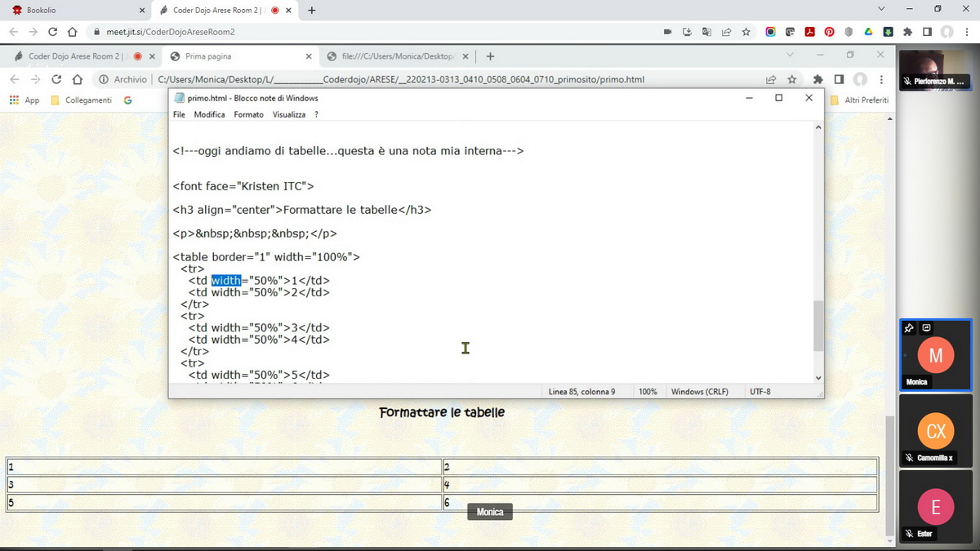Go back in the outer browser
This screenshot has height=551, width=980.
(x=13, y=32)
